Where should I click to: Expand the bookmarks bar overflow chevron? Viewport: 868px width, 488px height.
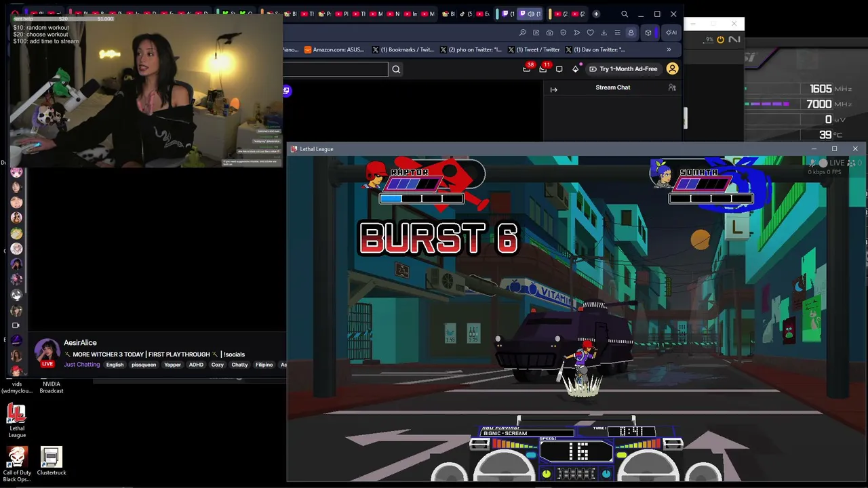(669, 49)
